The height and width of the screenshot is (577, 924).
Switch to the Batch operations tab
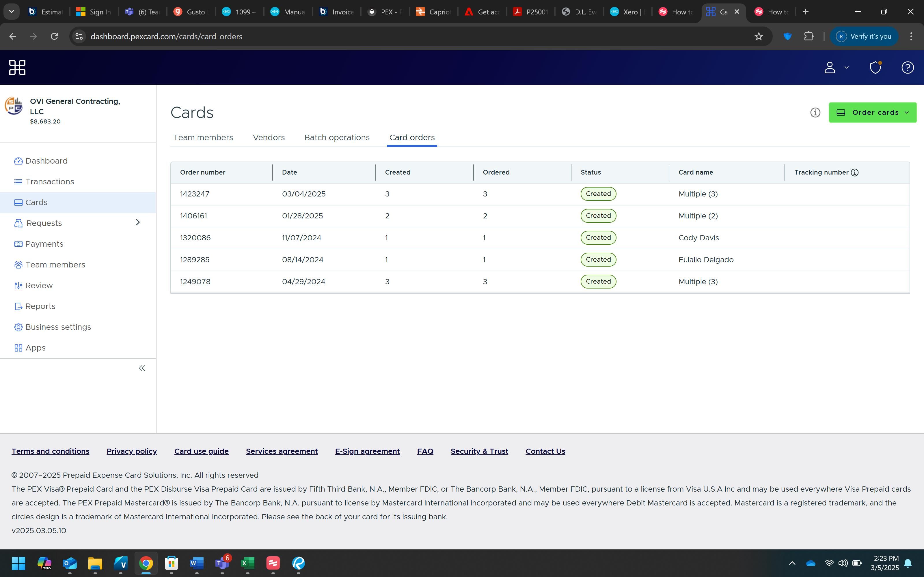point(337,137)
